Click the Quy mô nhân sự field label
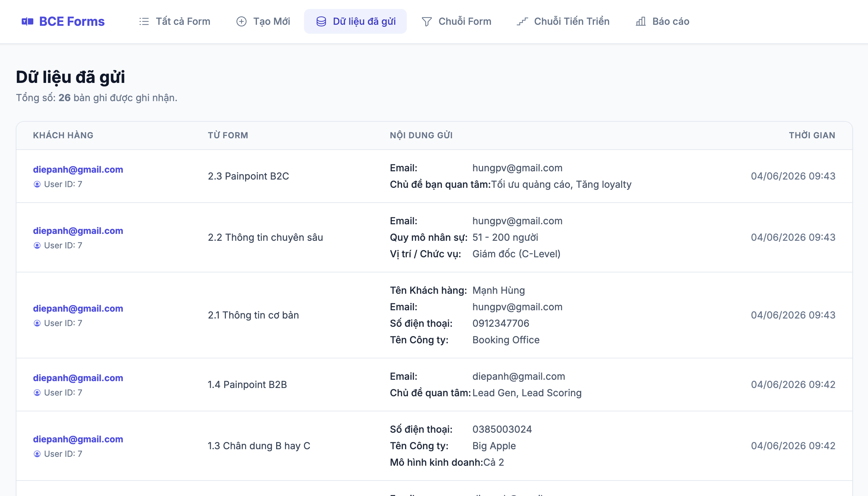868x496 pixels. [428, 238]
